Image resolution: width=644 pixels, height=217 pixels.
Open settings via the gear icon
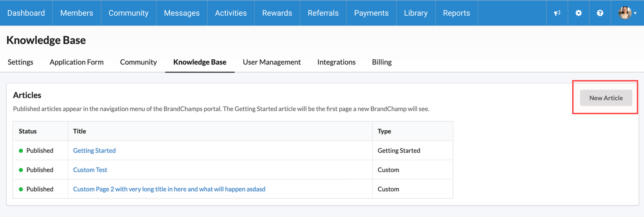coord(578,13)
